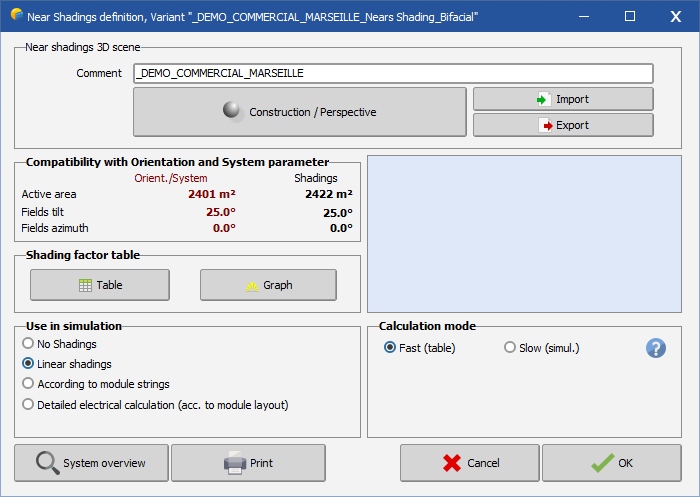
Task: Click the Orient./System active area value 2401 m²
Action: 212,194
